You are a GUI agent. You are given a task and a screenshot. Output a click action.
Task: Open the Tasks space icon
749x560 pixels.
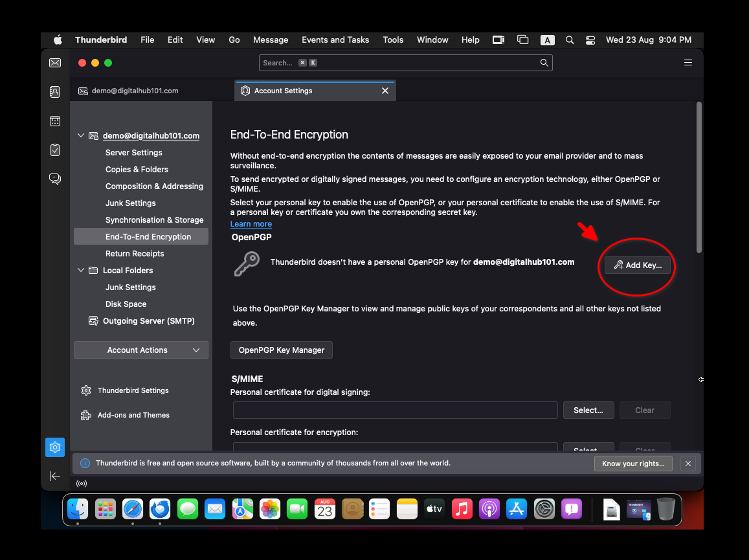coord(55,150)
